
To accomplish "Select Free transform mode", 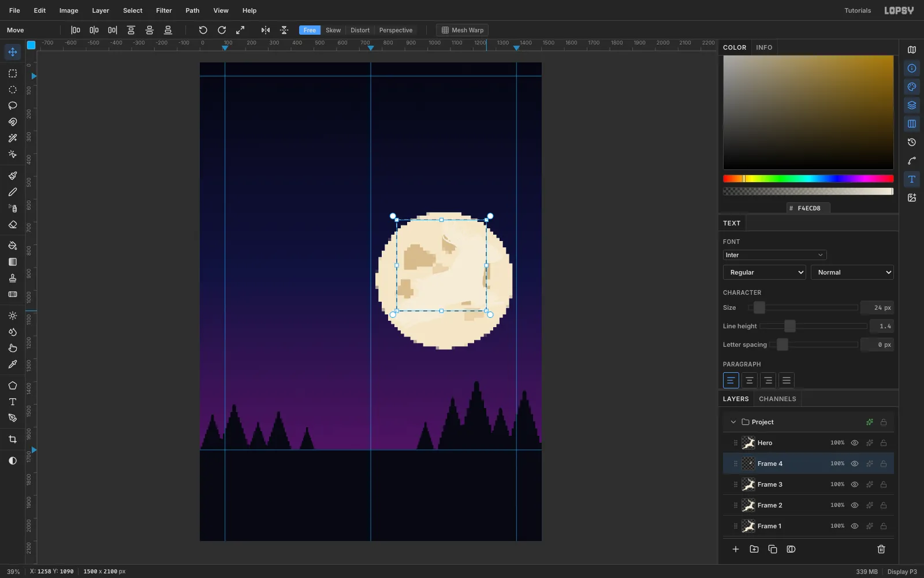I will 310,30.
